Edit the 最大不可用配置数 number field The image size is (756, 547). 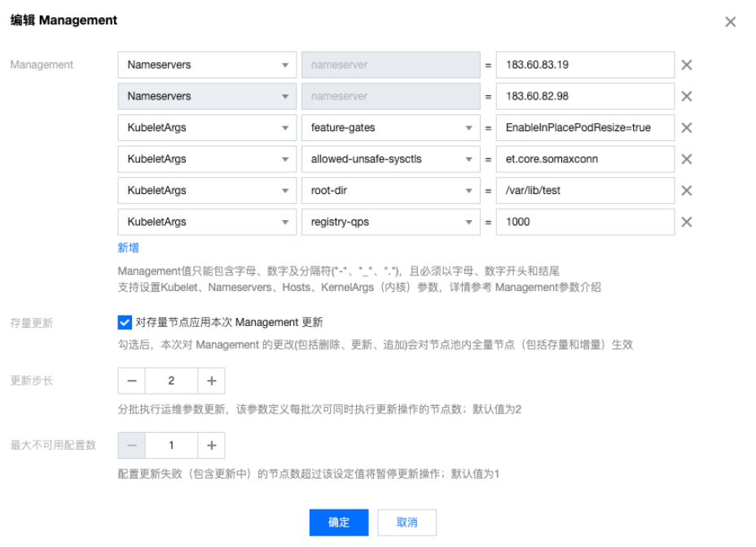(171, 445)
